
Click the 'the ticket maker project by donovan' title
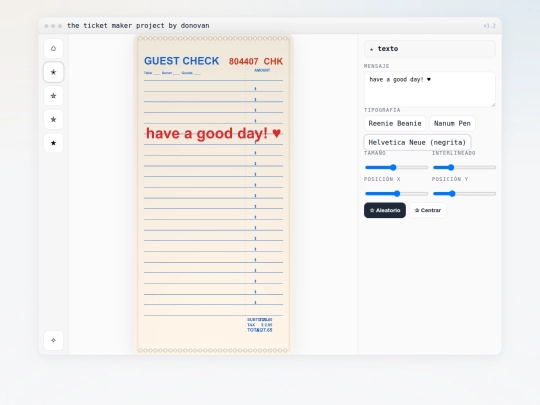point(138,25)
